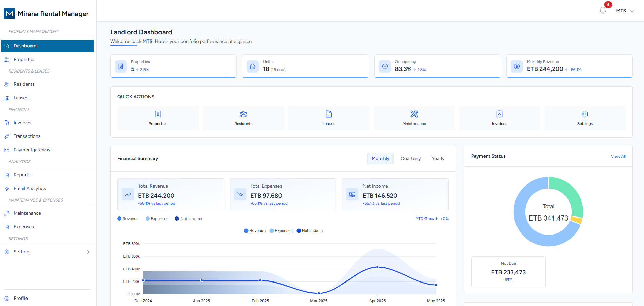
Task: Click the Net Income ETB 146,520 value
Action: click(x=380, y=196)
